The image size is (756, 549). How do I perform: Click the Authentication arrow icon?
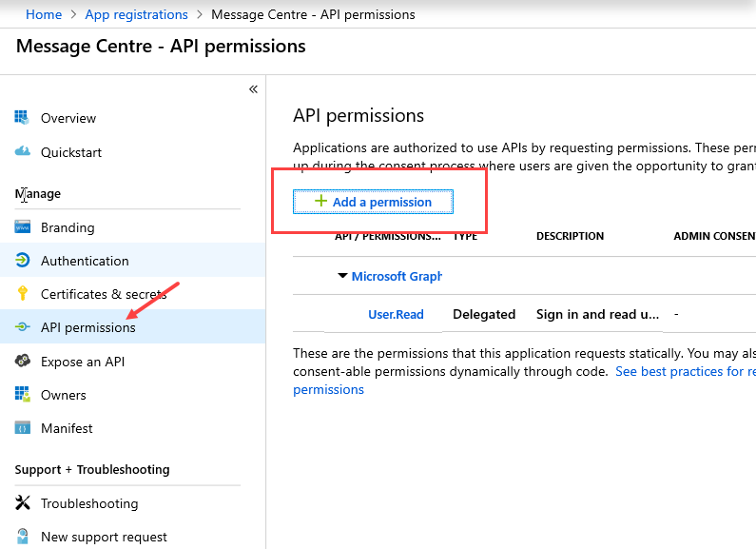[x=22, y=260]
